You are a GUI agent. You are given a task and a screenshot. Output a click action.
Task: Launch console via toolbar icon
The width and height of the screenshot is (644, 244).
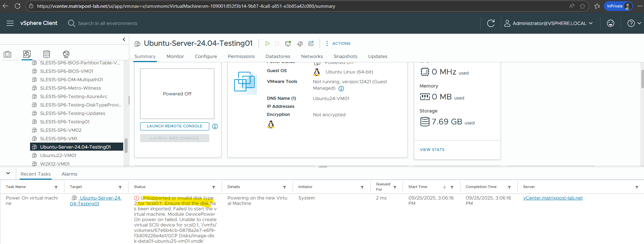[x=288, y=43]
